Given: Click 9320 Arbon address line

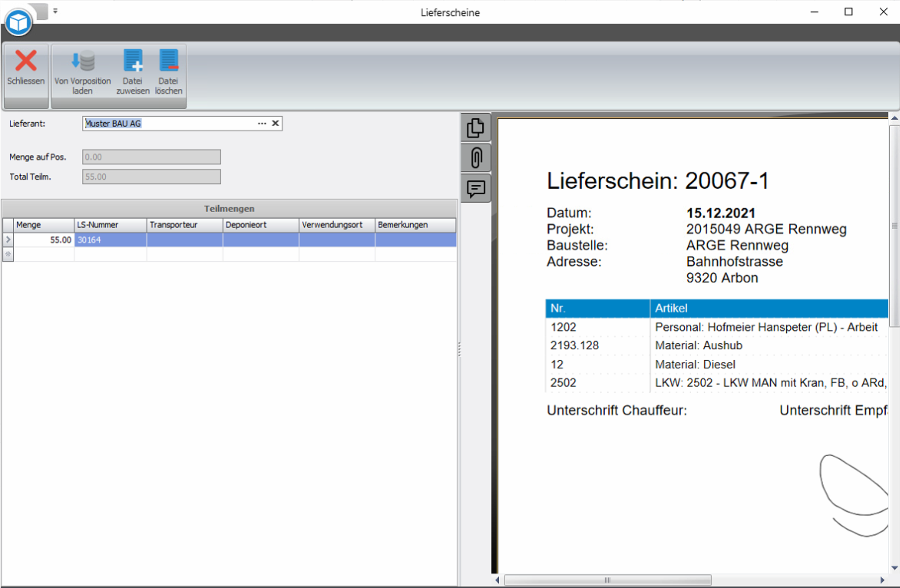Looking at the screenshot, I should 722,278.
